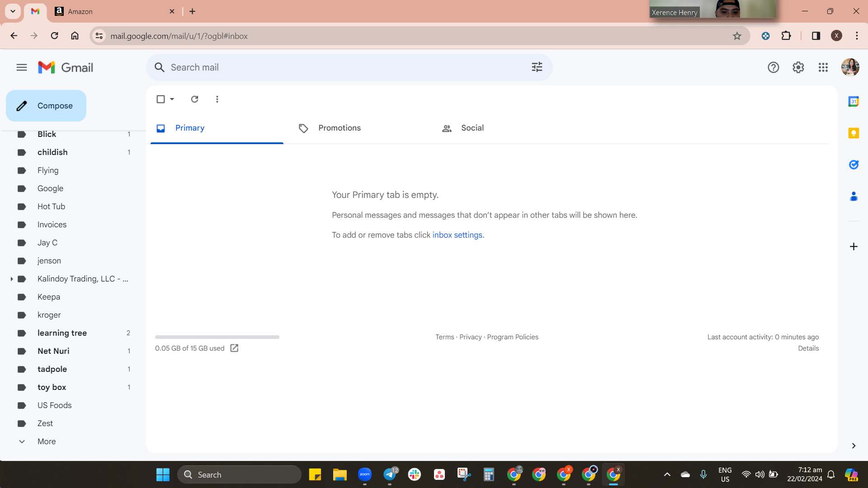868x488 pixels.
Task: Open Program Policies link
Action: coord(513,337)
